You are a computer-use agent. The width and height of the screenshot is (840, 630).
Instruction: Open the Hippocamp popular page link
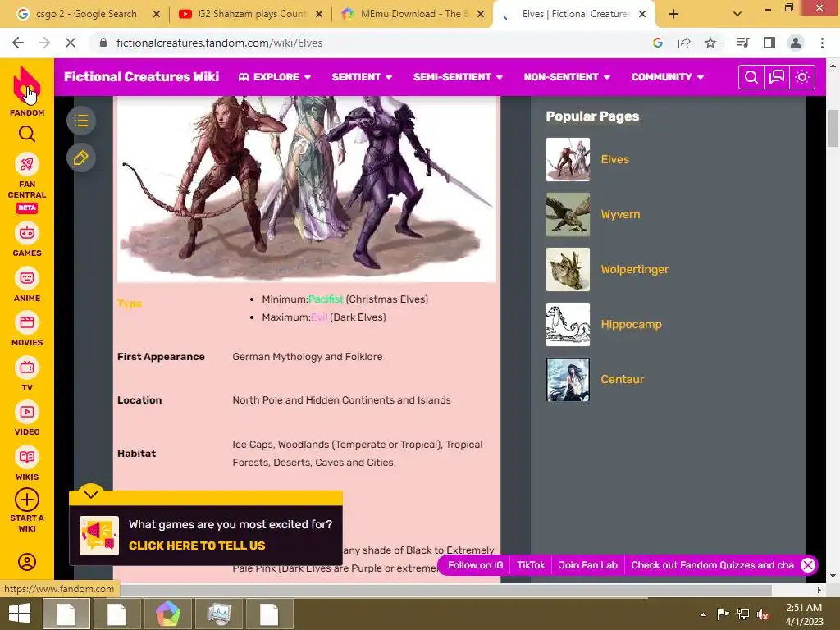631,324
